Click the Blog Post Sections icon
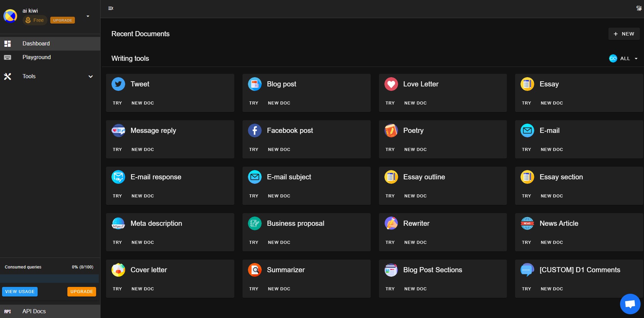Image resolution: width=644 pixels, height=318 pixels. tap(391, 270)
